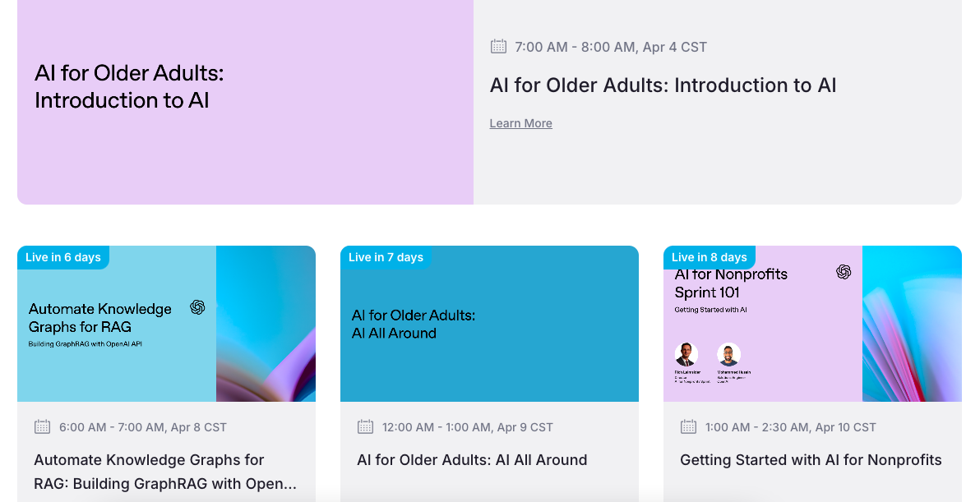Click the calendar icon beside Apr 8 time
The height and width of the screenshot is (502, 980).
coord(42,427)
